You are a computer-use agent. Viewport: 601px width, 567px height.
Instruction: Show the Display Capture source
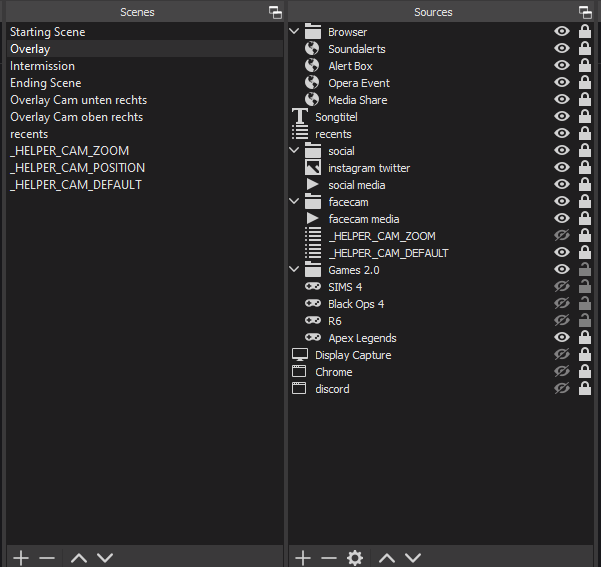(563, 355)
